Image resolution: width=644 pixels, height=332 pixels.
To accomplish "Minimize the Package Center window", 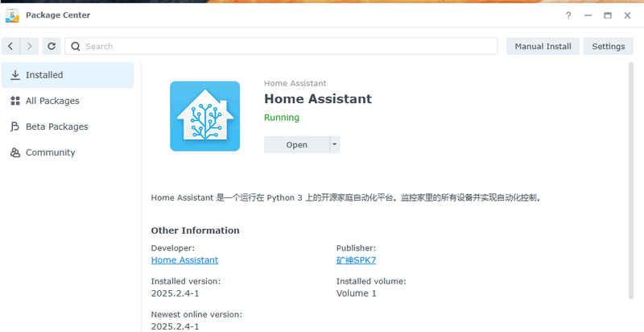I will [588, 15].
